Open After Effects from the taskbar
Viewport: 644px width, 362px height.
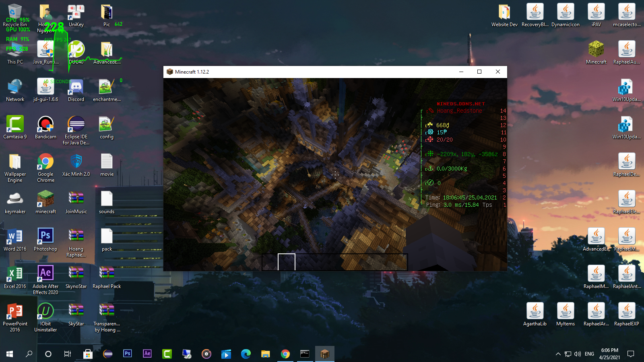147,354
